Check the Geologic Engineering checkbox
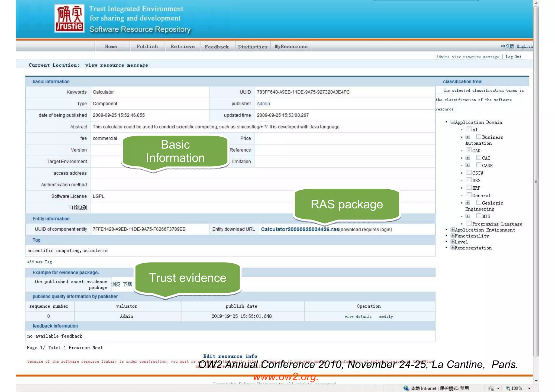The image size is (555, 392). coord(479,202)
